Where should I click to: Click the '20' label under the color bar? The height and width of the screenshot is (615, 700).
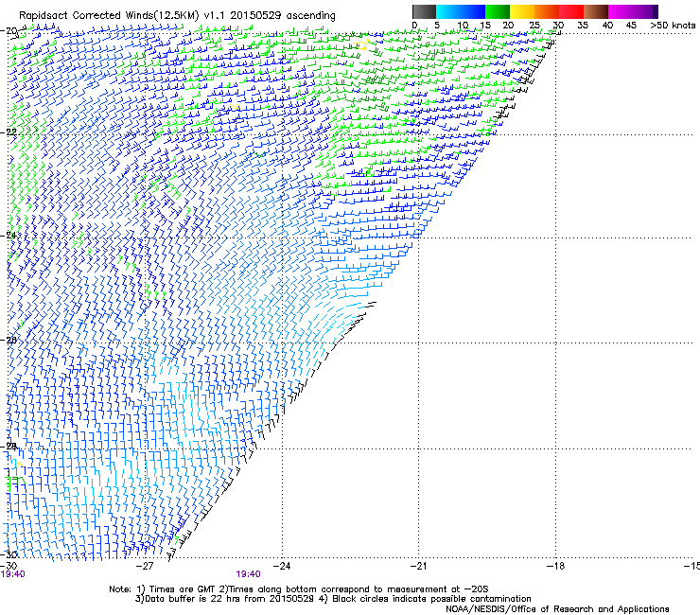pos(508,26)
